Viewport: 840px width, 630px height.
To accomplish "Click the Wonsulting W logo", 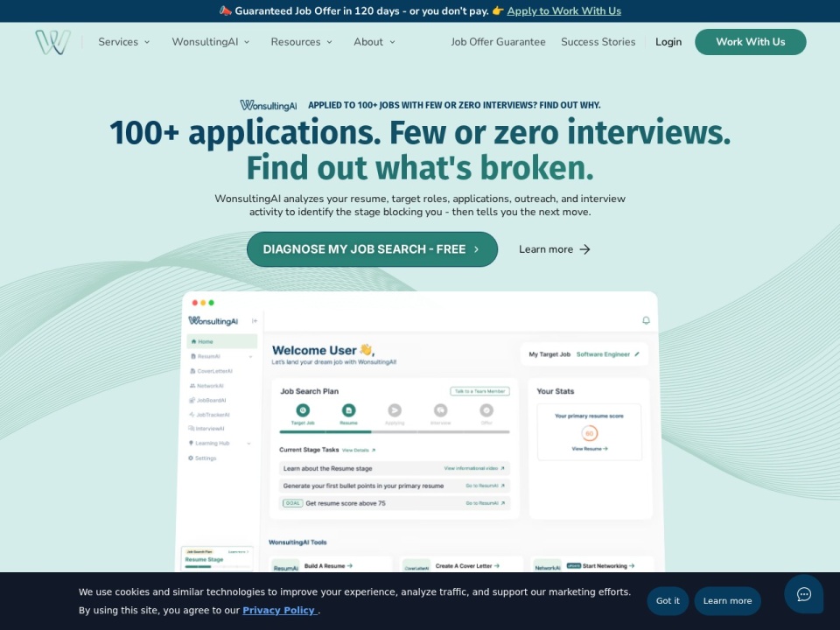I will click(53, 42).
